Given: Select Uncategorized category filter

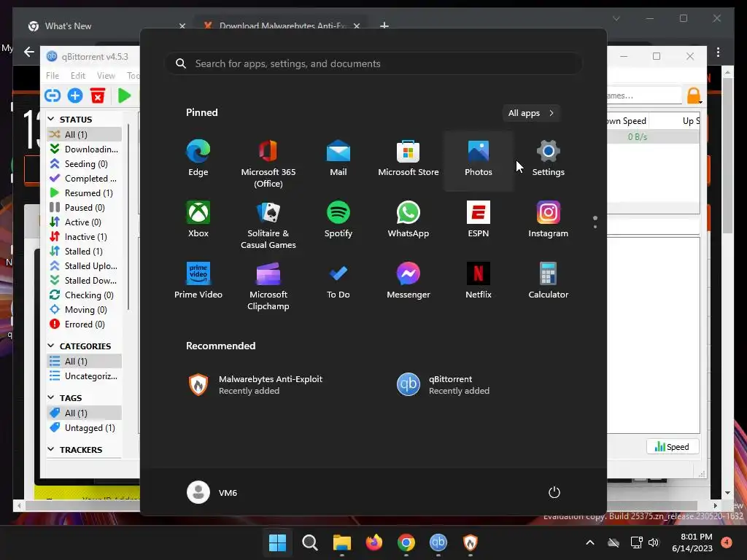Looking at the screenshot, I should pyautogui.click(x=85, y=376).
